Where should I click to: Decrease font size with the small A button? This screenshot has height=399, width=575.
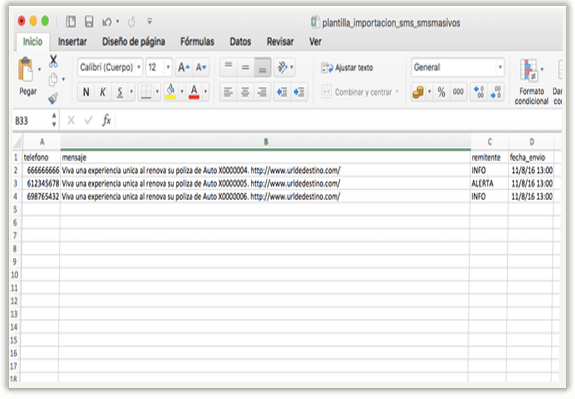tap(201, 67)
